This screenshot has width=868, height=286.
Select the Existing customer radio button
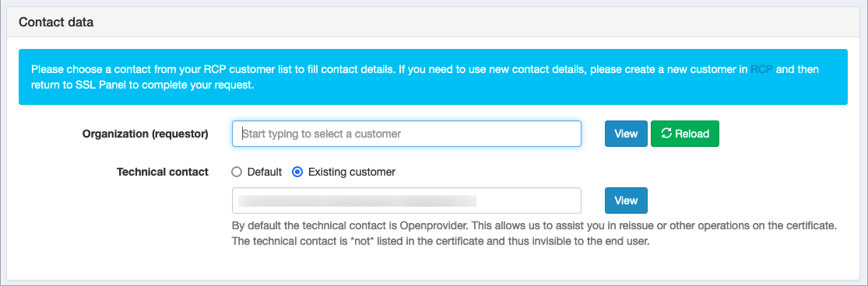(297, 172)
